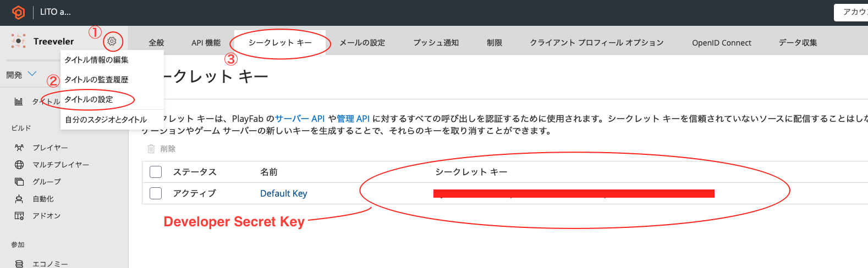
Task: Open the OpenID Connect tab
Action: pyautogui.click(x=721, y=43)
